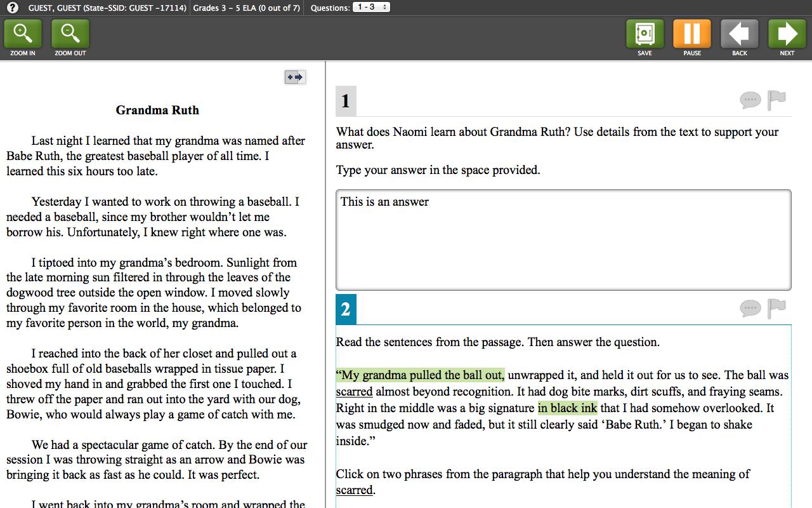Open comment bubble for question 1
The image size is (812, 508).
pos(750,100)
